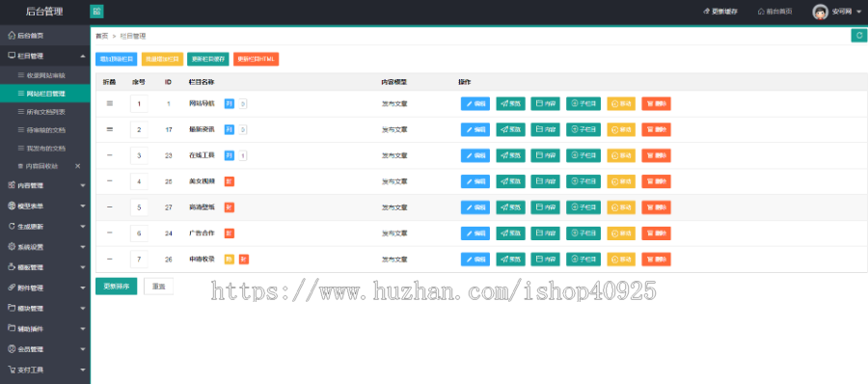Viewport: 868px width, 384px height.
Task: Click the green 更新栏目缓存 button
Action: point(208,59)
